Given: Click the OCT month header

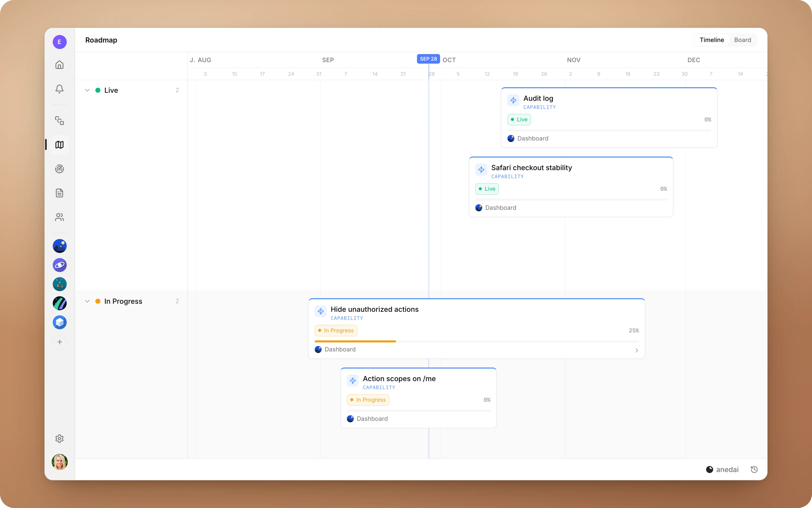Looking at the screenshot, I should [x=449, y=60].
